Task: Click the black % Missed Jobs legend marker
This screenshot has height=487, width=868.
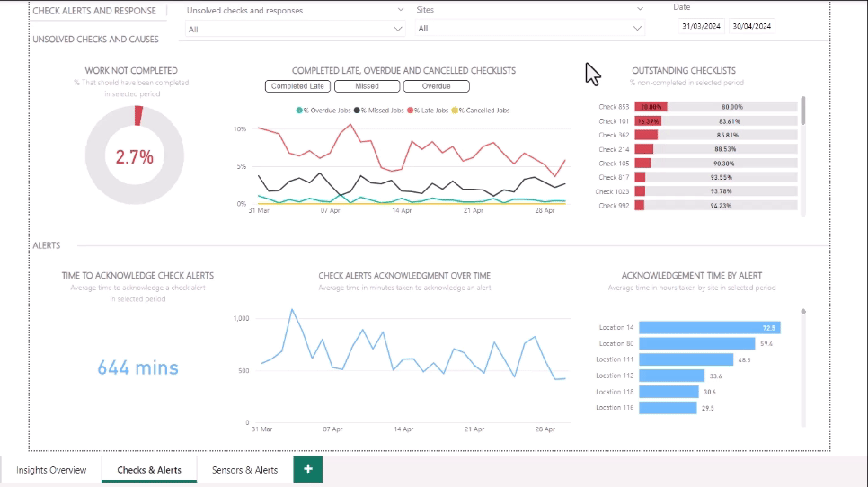Action: point(357,111)
